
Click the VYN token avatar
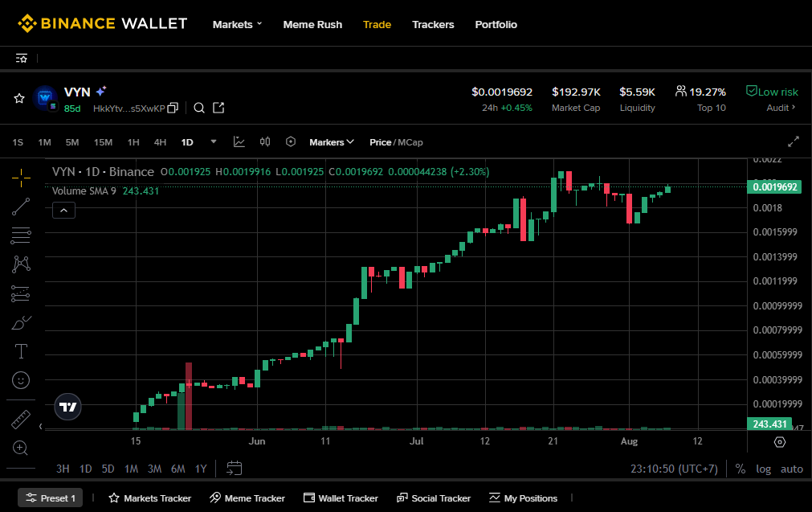tap(45, 98)
